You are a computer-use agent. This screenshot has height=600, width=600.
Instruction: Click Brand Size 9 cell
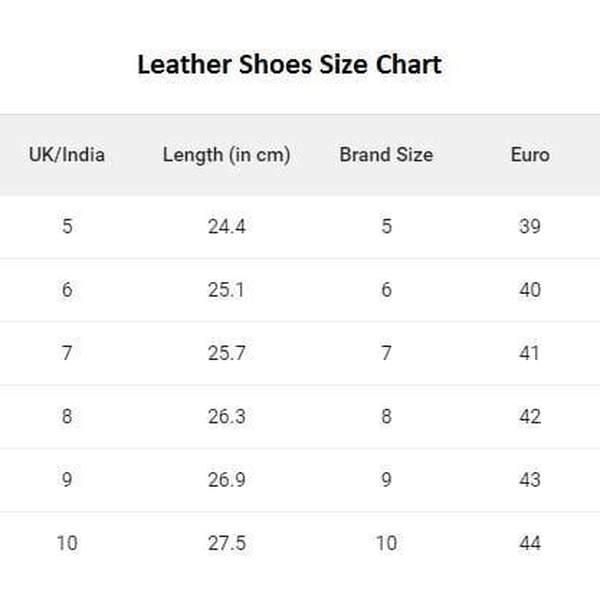click(x=386, y=480)
